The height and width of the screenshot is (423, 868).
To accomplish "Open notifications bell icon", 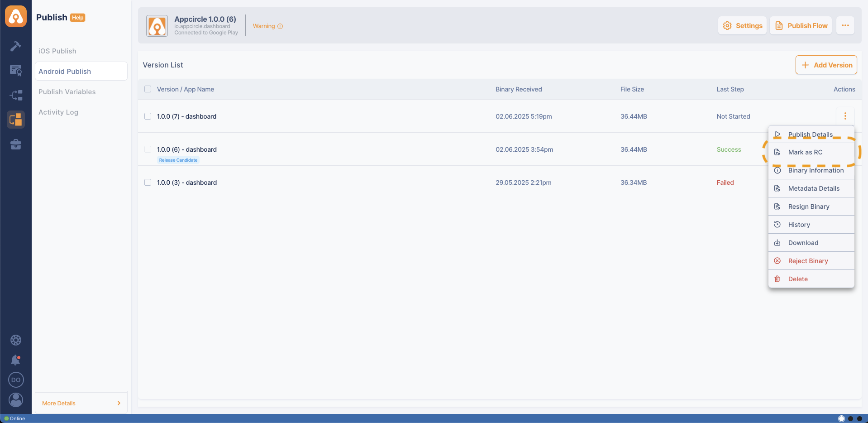I will (16, 360).
